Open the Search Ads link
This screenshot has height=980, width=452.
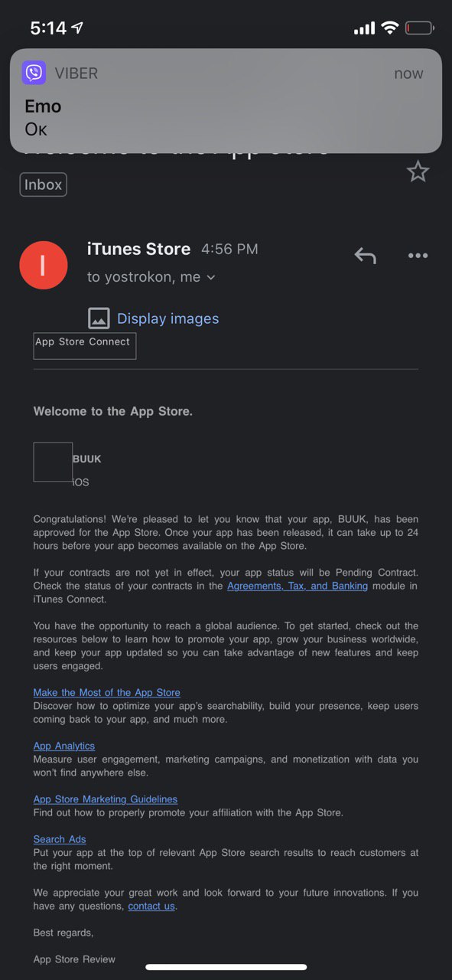point(60,839)
